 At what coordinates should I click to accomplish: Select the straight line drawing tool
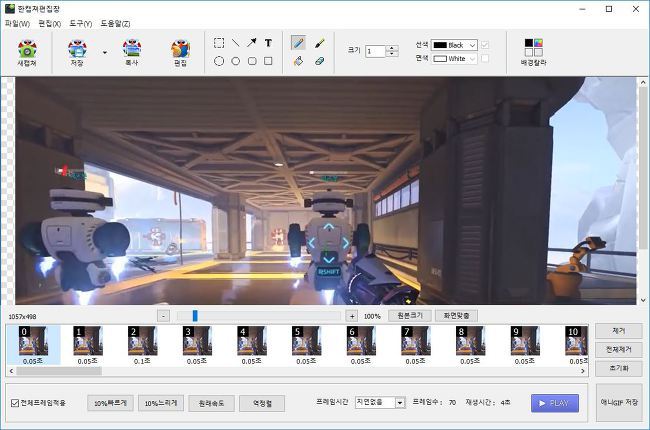[235, 43]
